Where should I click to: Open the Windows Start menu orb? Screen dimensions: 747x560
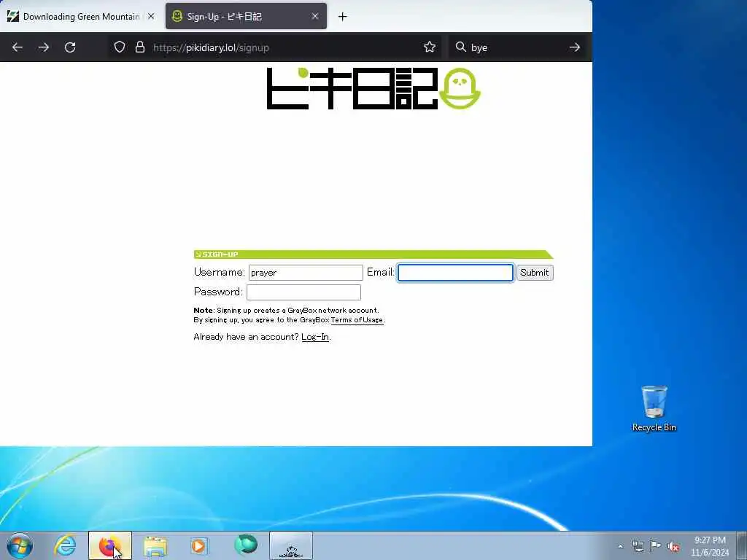click(x=20, y=545)
